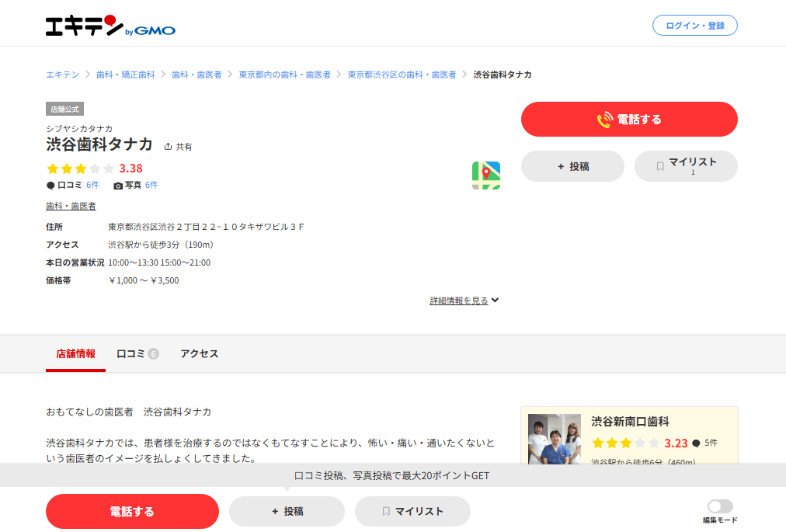786x532 pixels.
Task: Click the address text 東京都渋谷区渋谷2丁目
Action: coord(206,227)
